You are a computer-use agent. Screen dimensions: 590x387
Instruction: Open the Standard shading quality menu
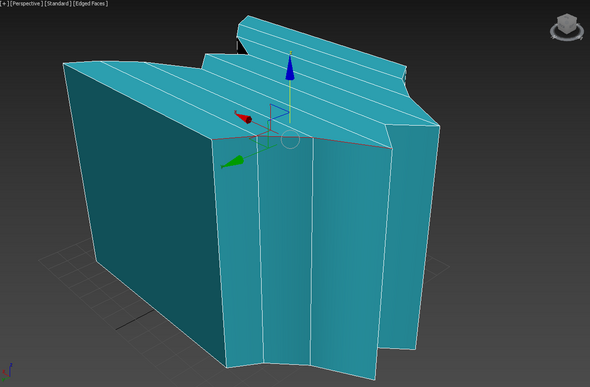(58, 3)
